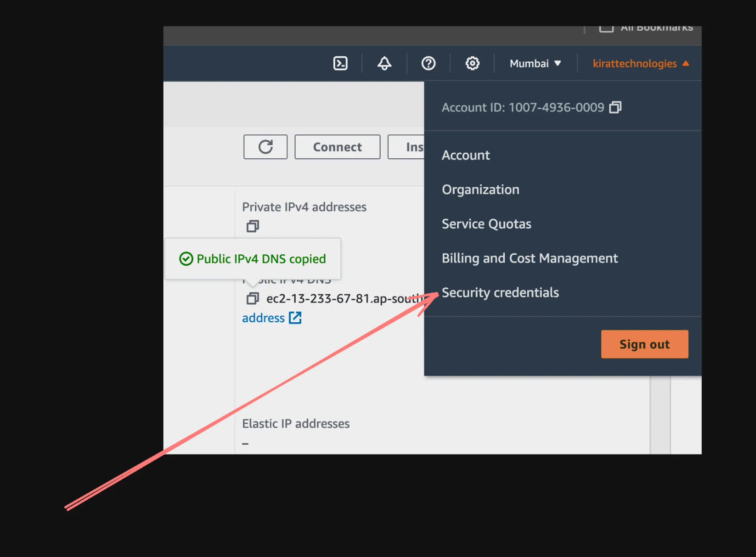Screen dimensions: 756x557
Task: Copy the Public IPv4 DNS icon
Action: [x=253, y=299]
